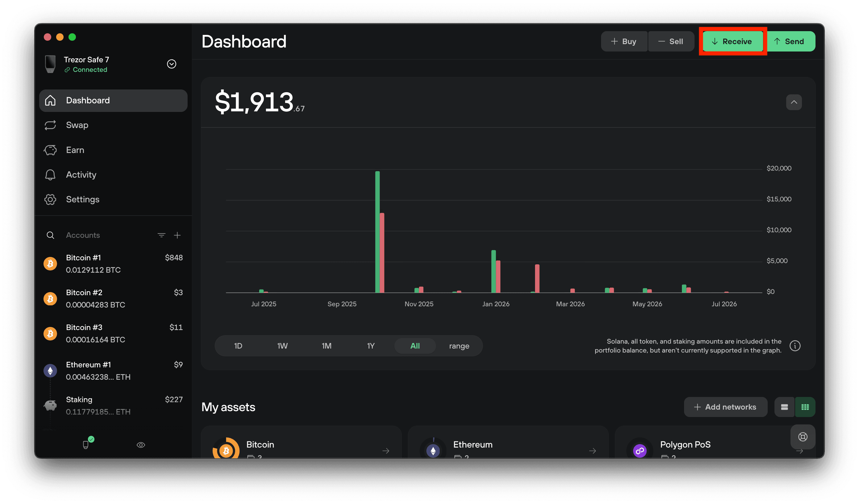Open the Dashboard home icon
This screenshot has width=859, height=504.
(50, 100)
